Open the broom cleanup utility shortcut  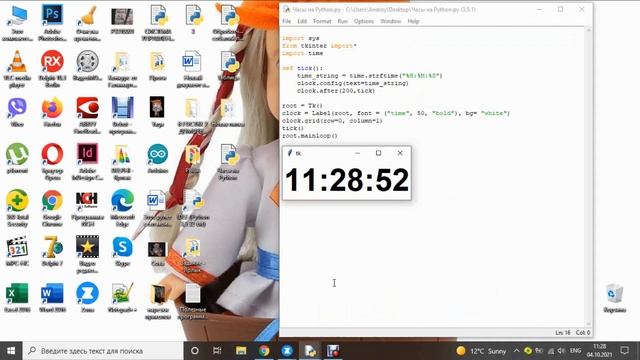click(x=87, y=23)
